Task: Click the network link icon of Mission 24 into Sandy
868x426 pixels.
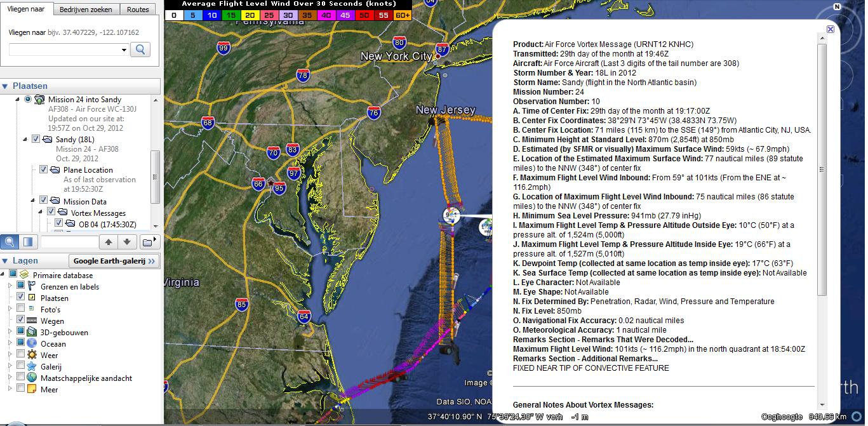Action: pyautogui.click(x=39, y=100)
